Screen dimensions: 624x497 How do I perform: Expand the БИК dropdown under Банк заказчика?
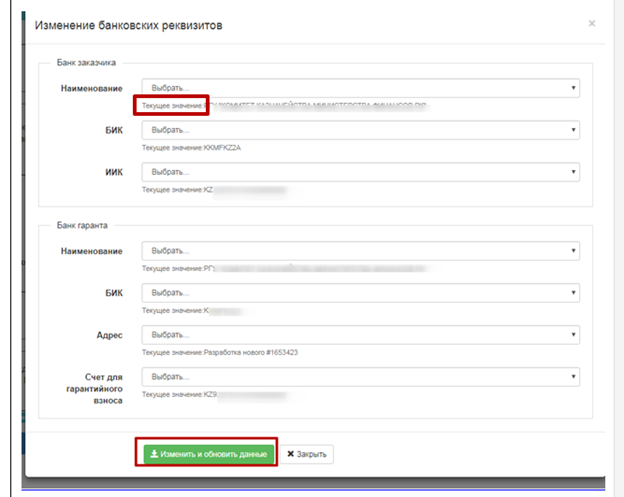click(x=360, y=130)
